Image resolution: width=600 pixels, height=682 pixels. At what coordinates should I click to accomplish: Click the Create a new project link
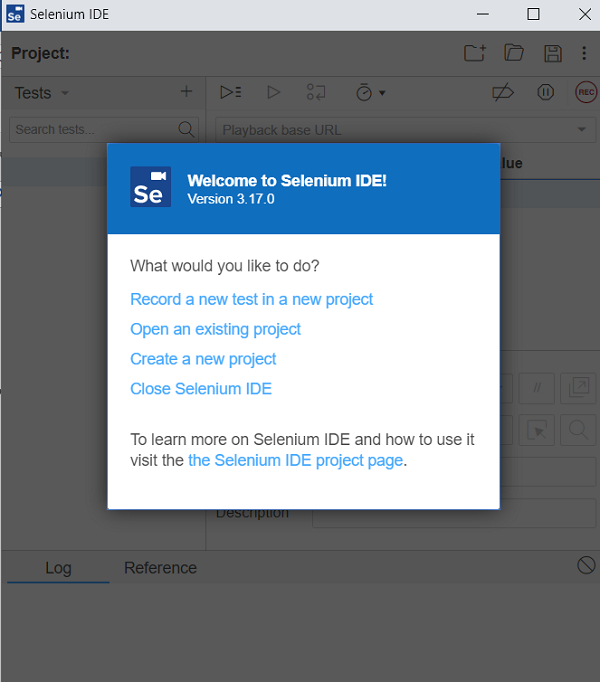coord(203,359)
